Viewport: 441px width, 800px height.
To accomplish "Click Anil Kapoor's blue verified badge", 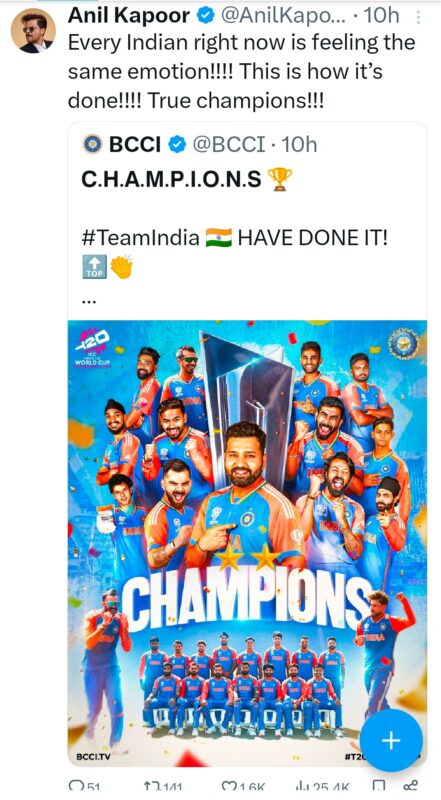I will [x=206, y=16].
